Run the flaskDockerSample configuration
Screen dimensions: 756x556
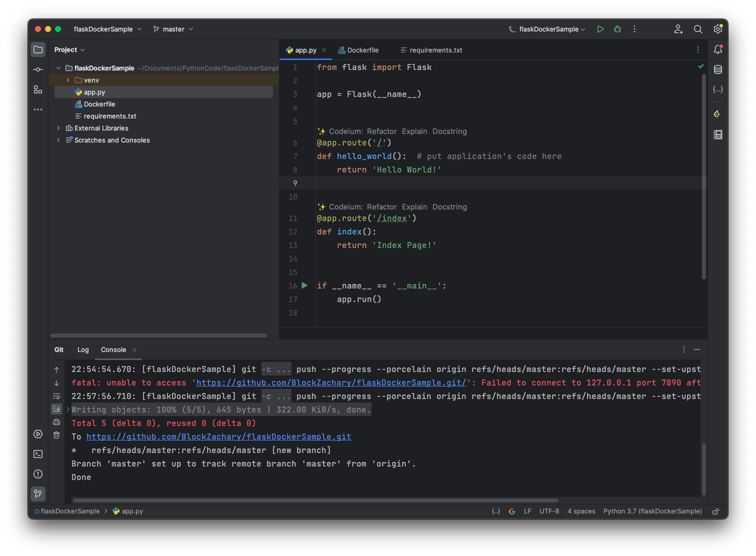600,29
